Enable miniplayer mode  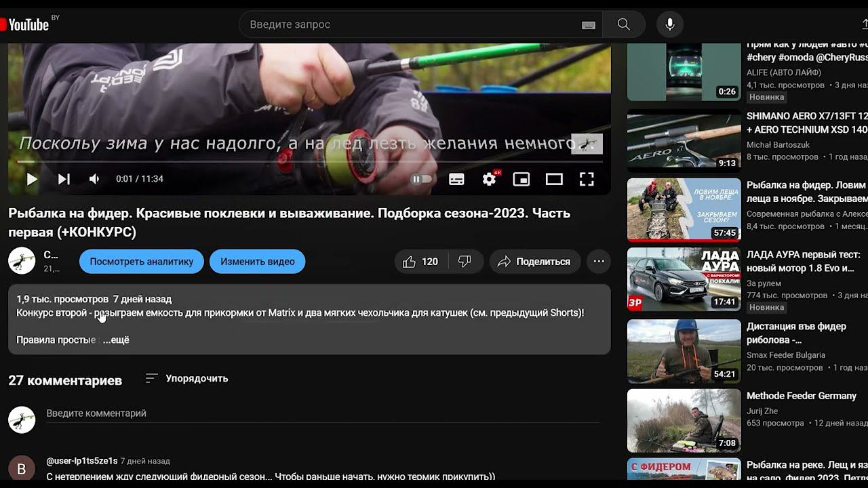(x=521, y=179)
